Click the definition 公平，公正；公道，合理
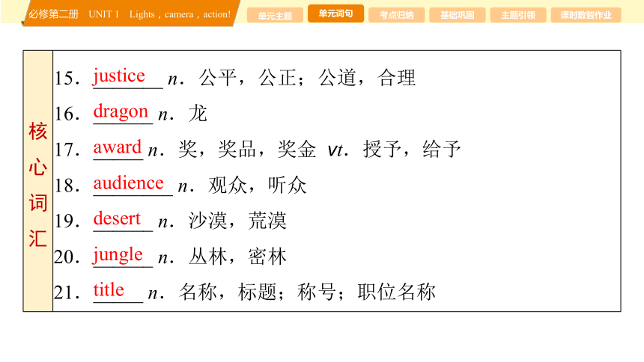Viewport: 644px width, 362px height. point(307,78)
